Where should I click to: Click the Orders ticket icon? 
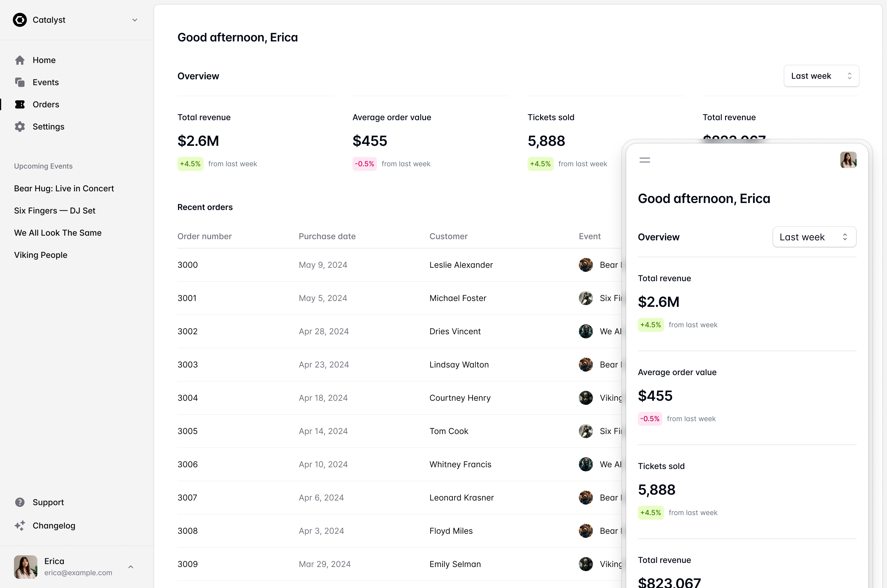(x=20, y=104)
